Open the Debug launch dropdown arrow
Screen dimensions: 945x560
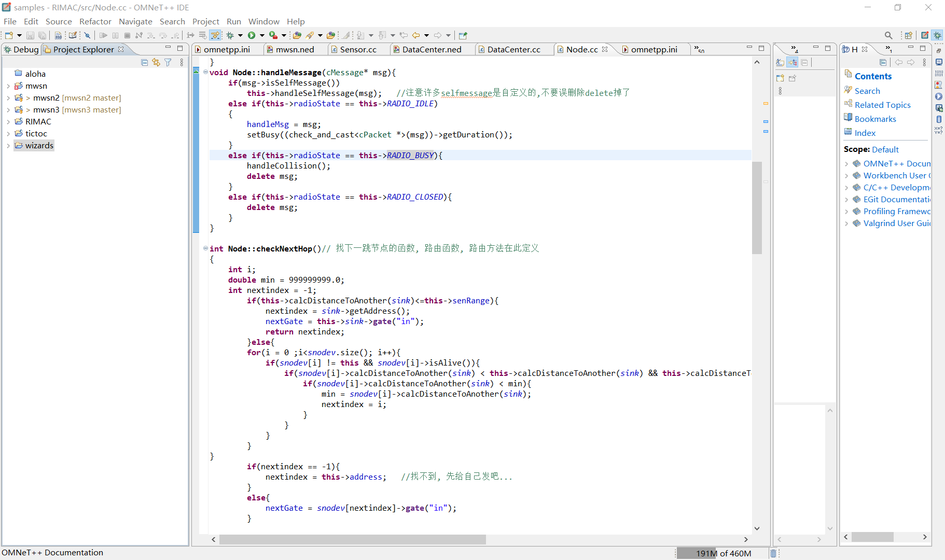(x=240, y=35)
